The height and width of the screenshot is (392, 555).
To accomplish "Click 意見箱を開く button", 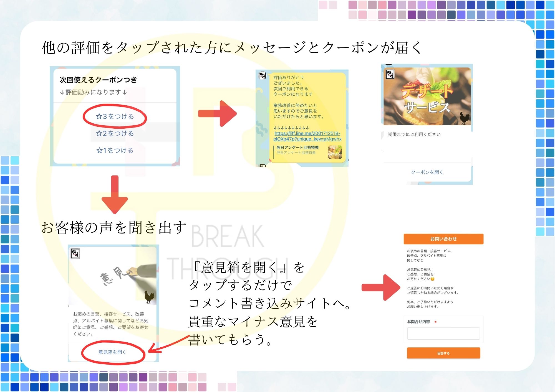I will pos(112,352).
